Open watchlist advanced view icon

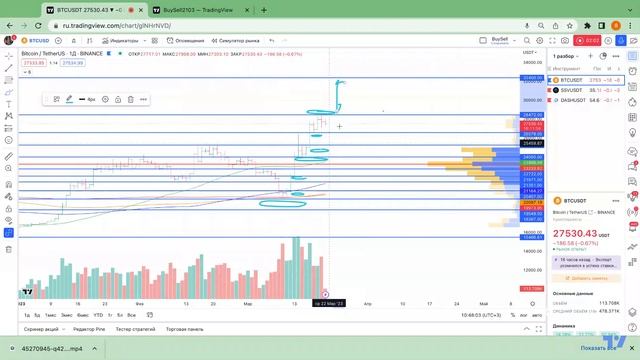coord(603,56)
